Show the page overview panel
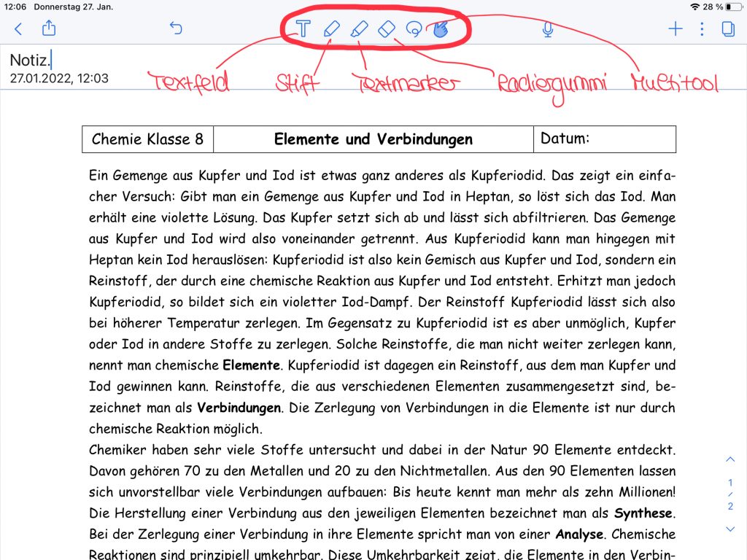 pyautogui.click(x=727, y=29)
